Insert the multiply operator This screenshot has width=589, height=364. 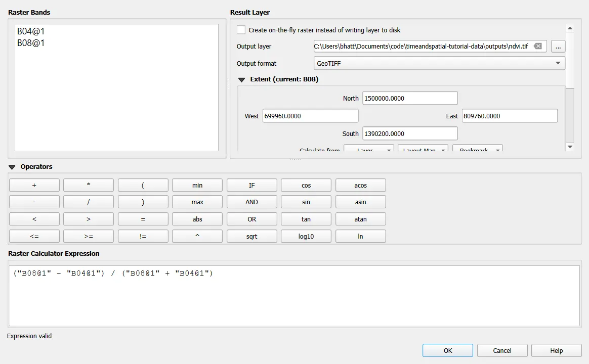point(89,186)
